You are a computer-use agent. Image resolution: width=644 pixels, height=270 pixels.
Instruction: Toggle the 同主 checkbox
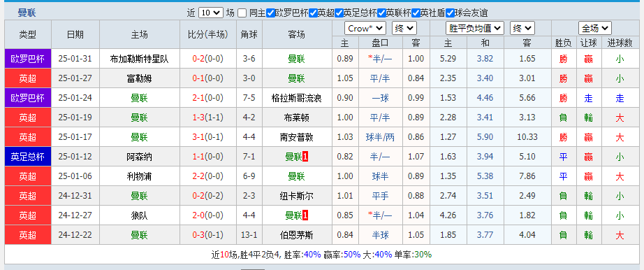pyautogui.click(x=242, y=13)
